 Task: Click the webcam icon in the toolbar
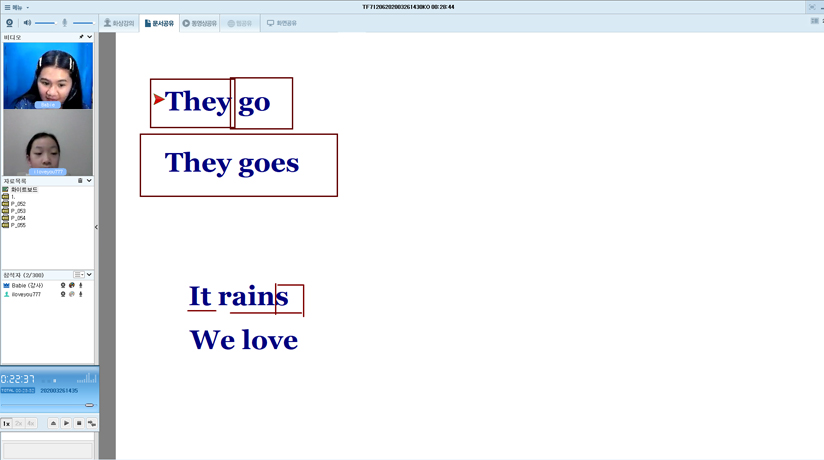(10, 22)
